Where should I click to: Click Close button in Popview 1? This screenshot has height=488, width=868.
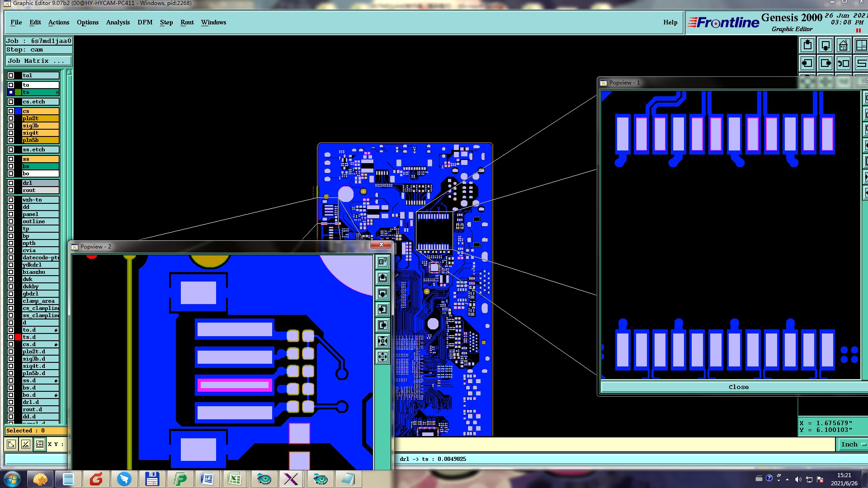tap(738, 387)
